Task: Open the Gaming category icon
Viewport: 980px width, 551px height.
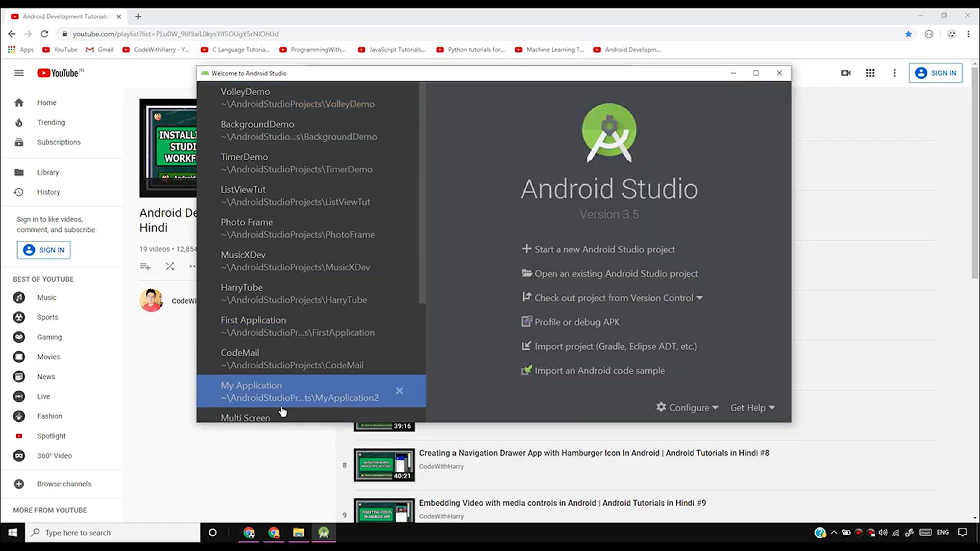Action: [x=19, y=337]
